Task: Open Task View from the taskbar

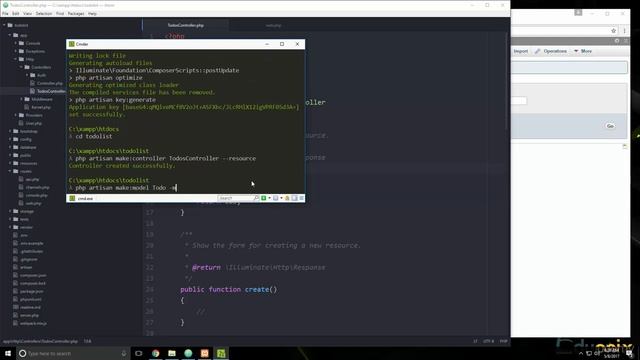Action: [x=139, y=353]
